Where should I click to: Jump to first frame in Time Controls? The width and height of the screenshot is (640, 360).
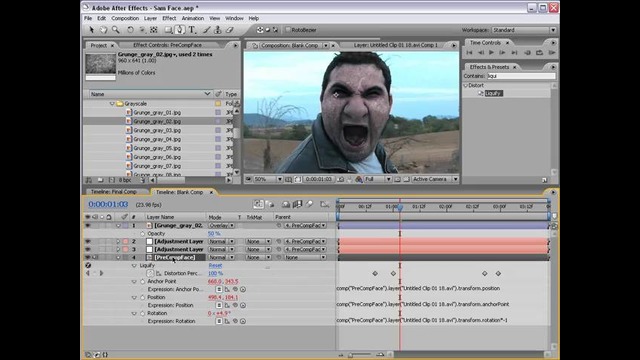469,53
